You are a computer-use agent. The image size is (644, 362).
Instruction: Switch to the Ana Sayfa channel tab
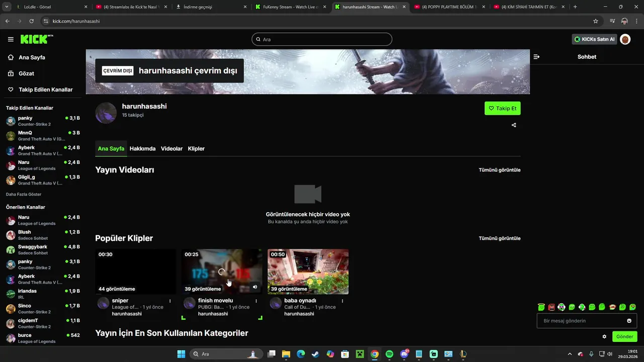(x=111, y=149)
